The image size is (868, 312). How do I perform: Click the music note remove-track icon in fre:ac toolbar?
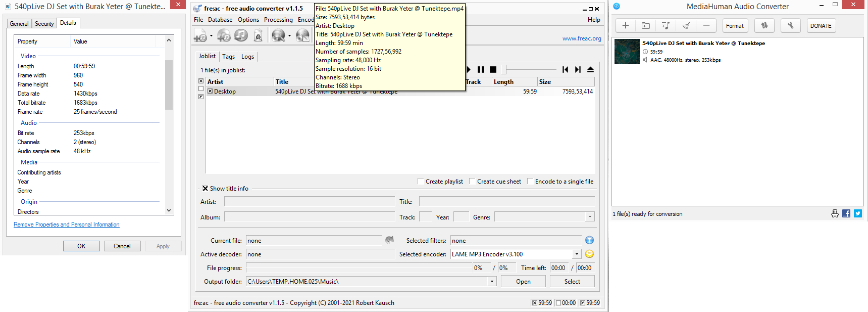[x=241, y=35]
